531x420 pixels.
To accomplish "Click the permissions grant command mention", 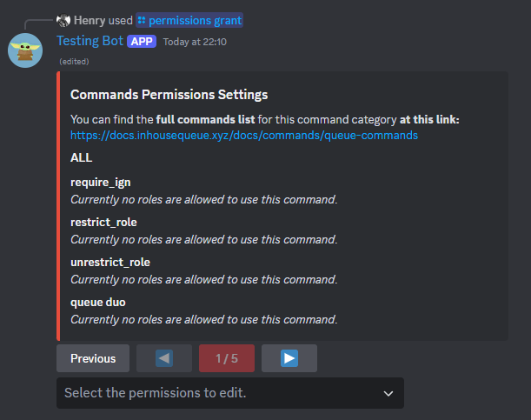I will pos(189,20).
